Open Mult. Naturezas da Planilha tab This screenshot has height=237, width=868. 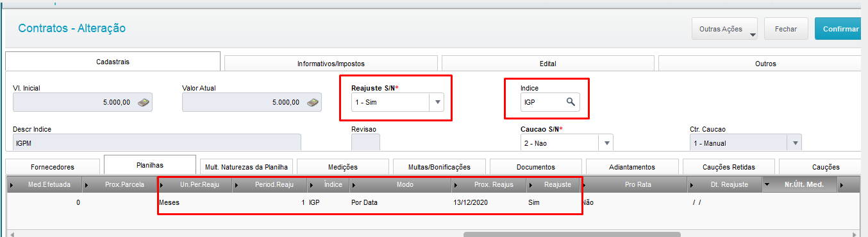tap(246, 166)
